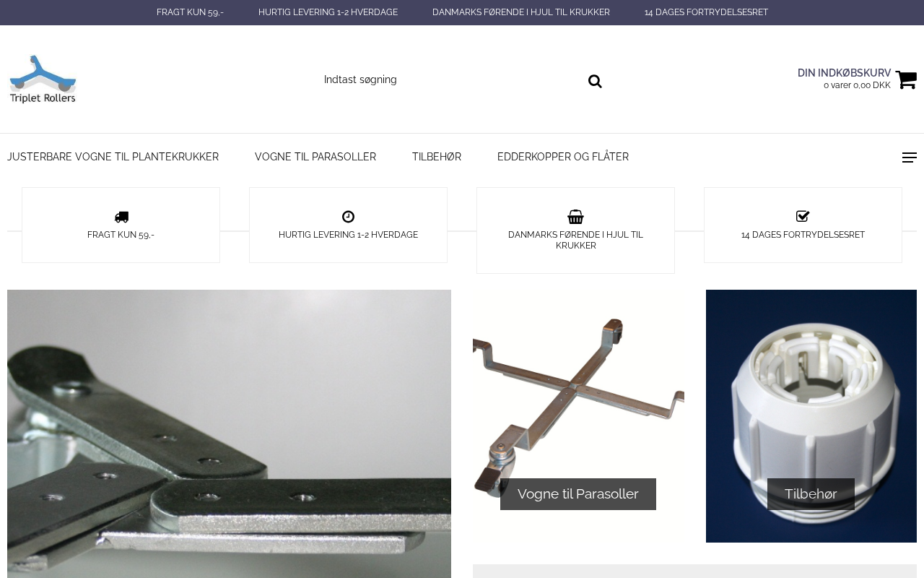924x578 pixels.
Task: Open the large metal bracket banner image
Action: [x=229, y=433]
